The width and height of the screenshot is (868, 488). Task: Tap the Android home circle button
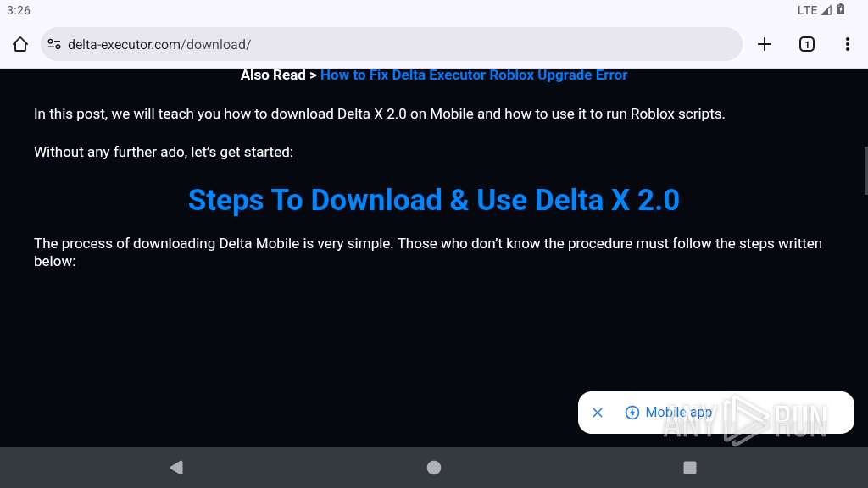click(x=434, y=468)
